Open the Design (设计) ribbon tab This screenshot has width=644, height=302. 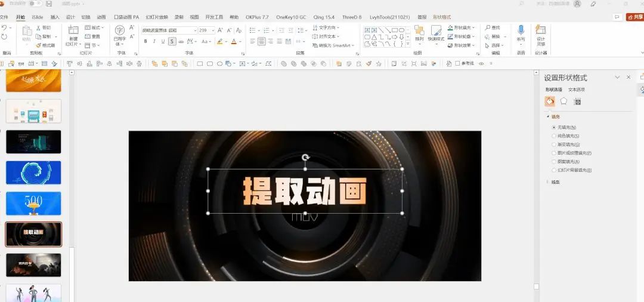coord(70,17)
